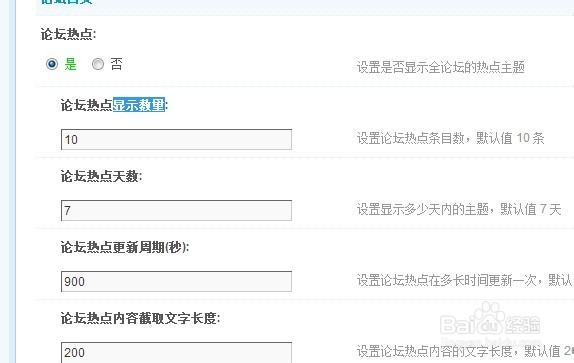The image size is (574, 363).
Task: Click the 论坛热点: section label
Action: click(68, 34)
